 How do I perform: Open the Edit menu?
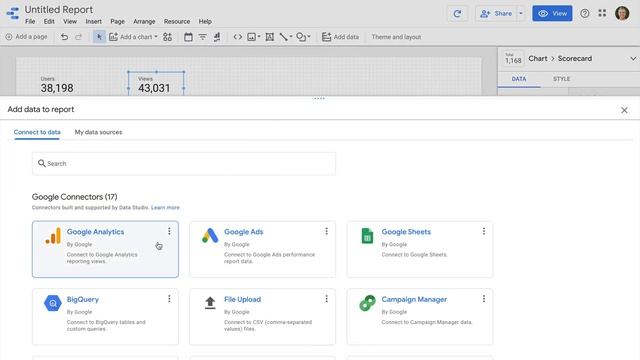tap(49, 22)
